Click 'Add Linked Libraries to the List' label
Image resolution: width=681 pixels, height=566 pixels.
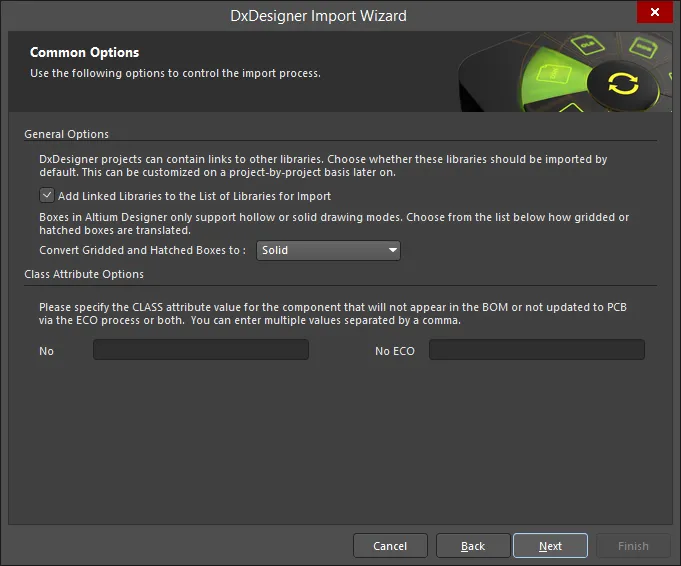(x=195, y=196)
